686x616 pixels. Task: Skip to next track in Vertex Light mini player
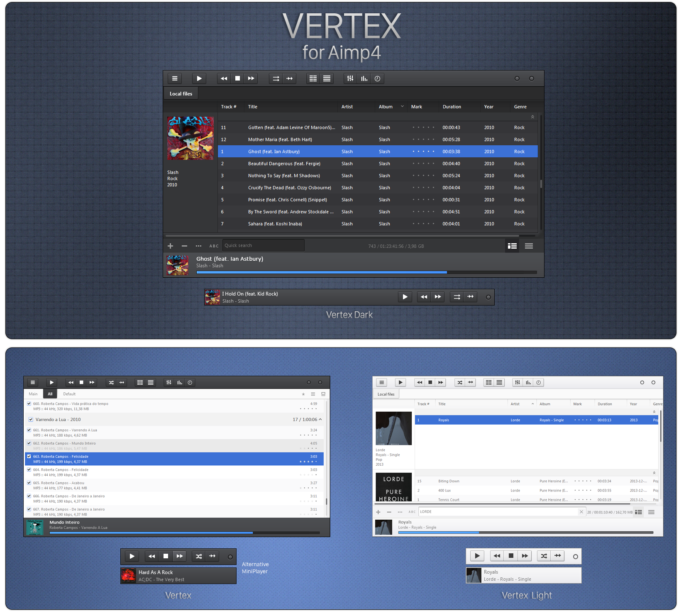click(525, 556)
